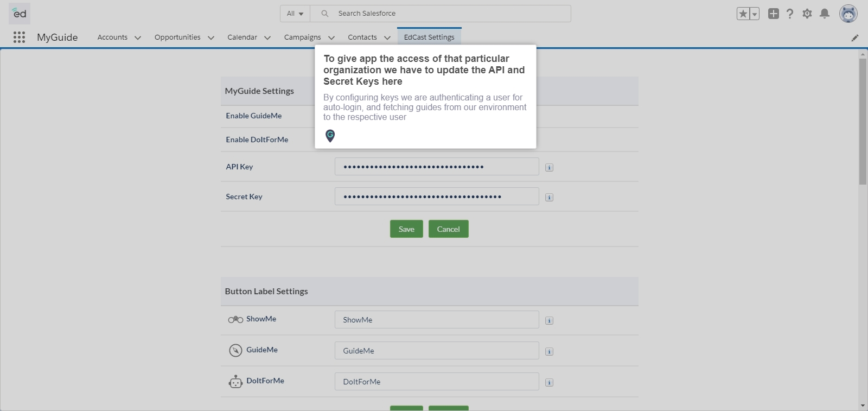Open the Campaigns tab
The height and width of the screenshot is (411, 868).
(x=302, y=37)
